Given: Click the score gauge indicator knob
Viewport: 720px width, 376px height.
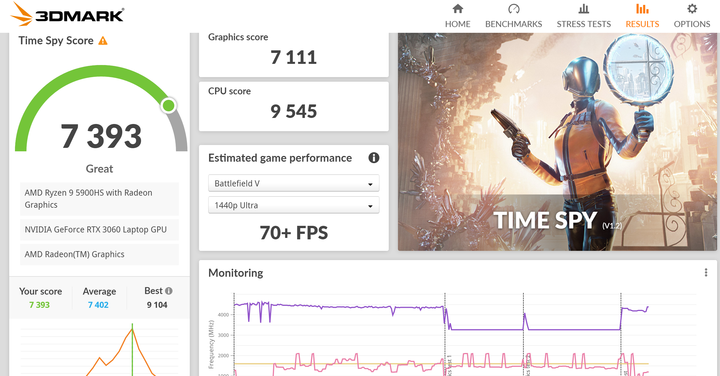Looking at the screenshot, I should [169, 106].
